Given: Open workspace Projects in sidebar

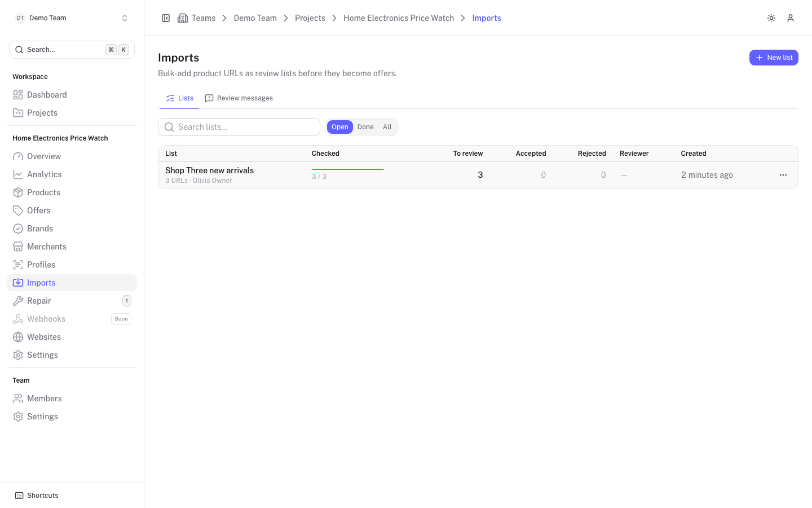Looking at the screenshot, I should pyautogui.click(x=72, y=113).
